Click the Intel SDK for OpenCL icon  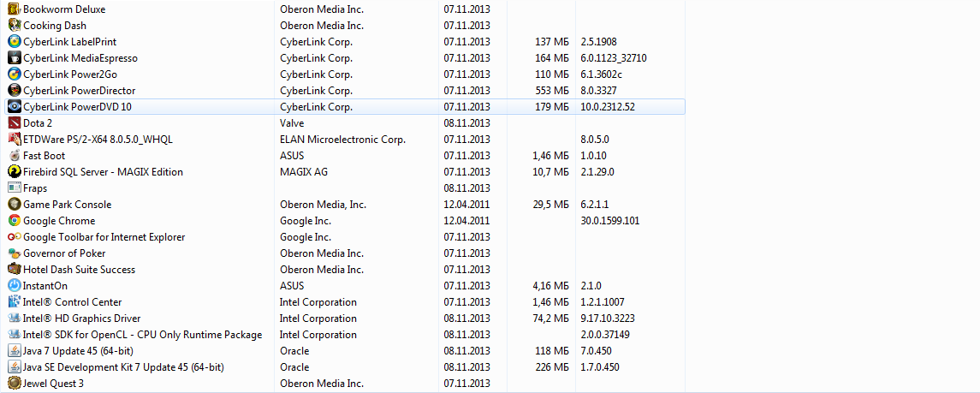14,334
